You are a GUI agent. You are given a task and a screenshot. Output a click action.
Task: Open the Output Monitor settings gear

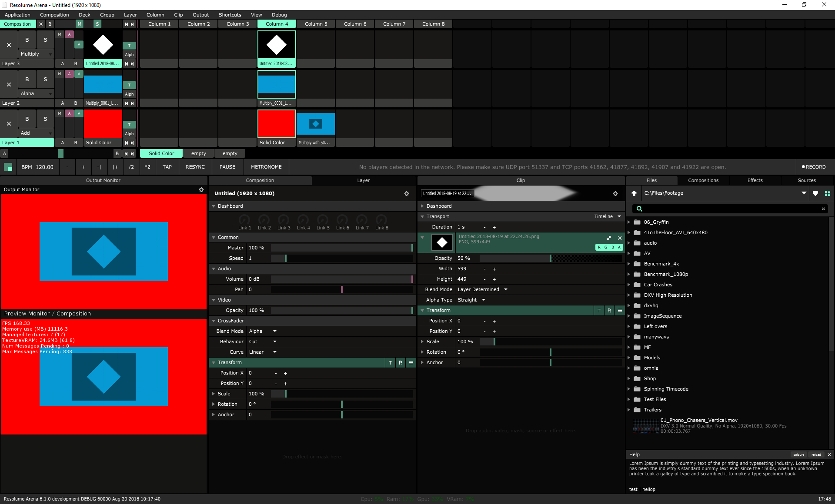coord(201,190)
